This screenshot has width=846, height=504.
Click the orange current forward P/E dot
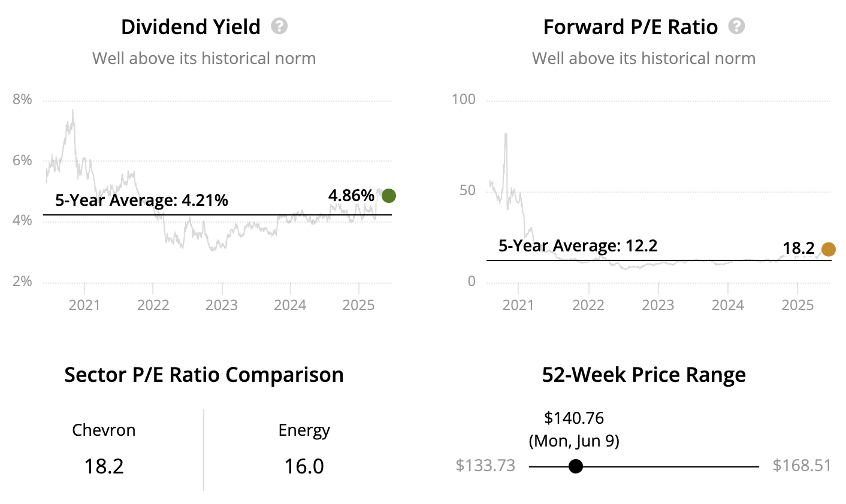828,250
